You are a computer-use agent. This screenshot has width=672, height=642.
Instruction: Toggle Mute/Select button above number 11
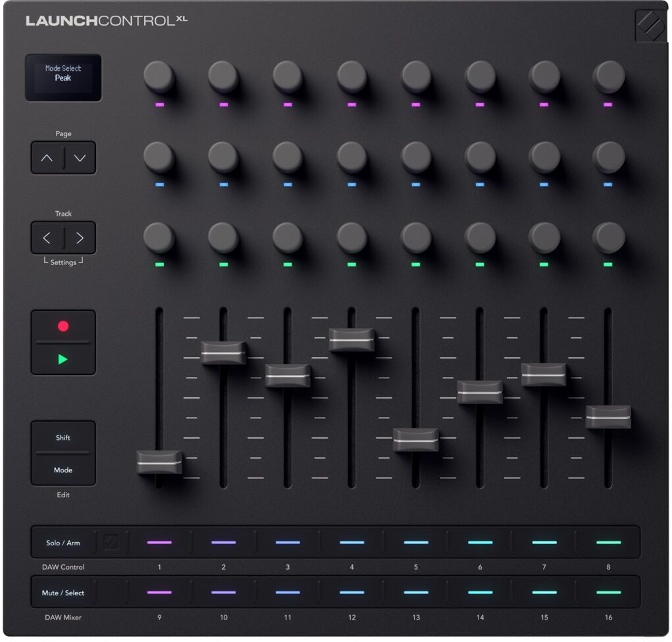tap(288, 593)
